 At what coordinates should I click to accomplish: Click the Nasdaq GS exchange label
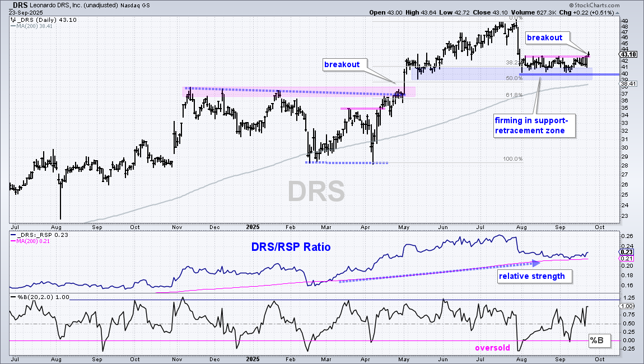pyautogui.click(x=136, y=6)
